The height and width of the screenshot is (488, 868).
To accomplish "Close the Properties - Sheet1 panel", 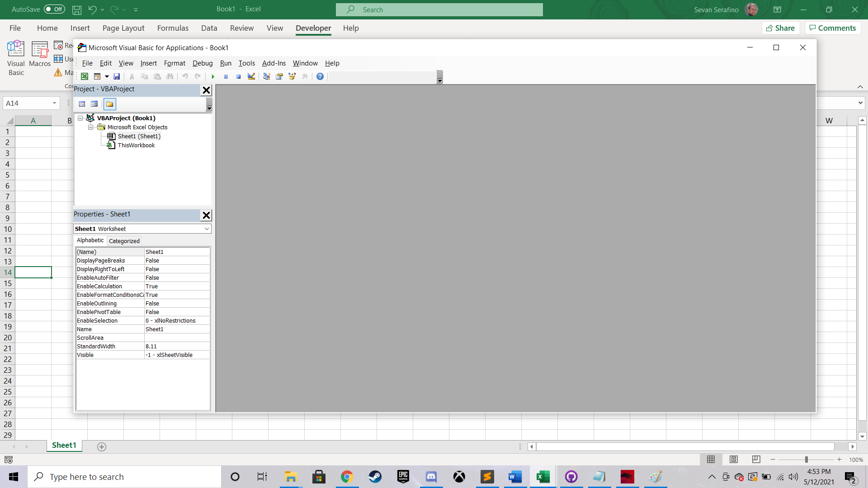I will [206, 215].
